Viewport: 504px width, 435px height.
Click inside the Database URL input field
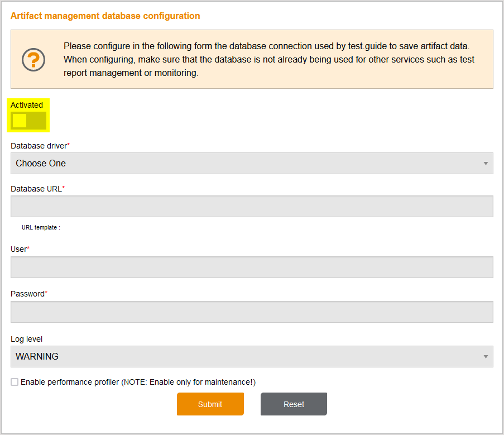(x=251, y=206)
